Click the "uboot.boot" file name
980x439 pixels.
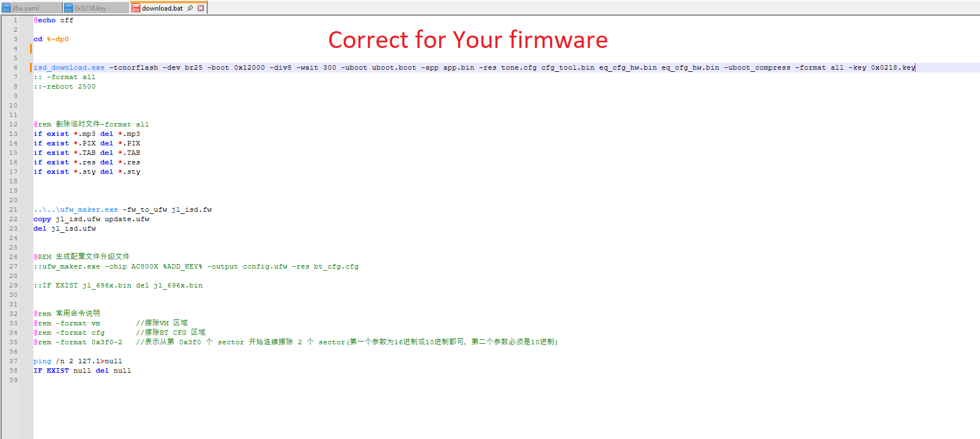[394, 67]
